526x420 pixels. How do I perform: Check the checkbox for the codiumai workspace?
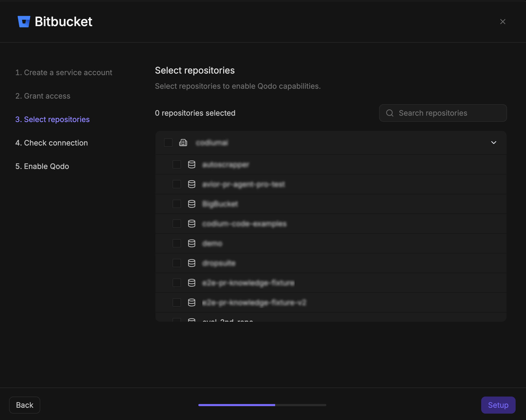[168, 143]
